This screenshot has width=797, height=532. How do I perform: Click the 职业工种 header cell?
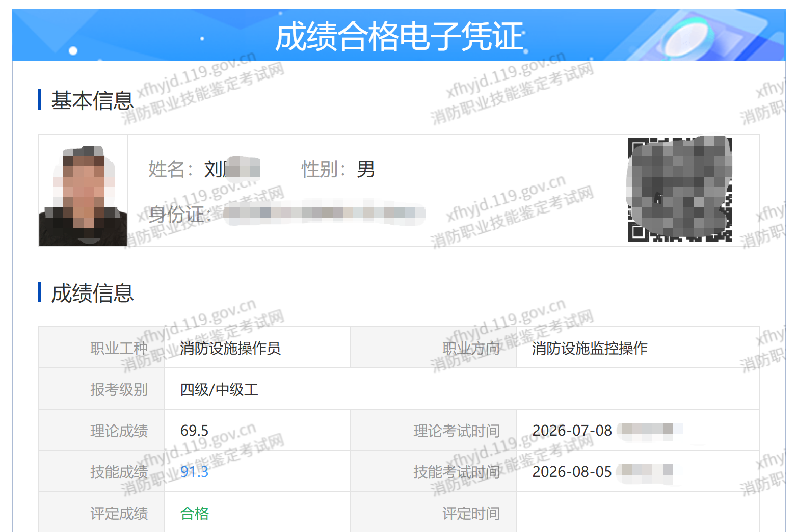[x=101, y=348]
